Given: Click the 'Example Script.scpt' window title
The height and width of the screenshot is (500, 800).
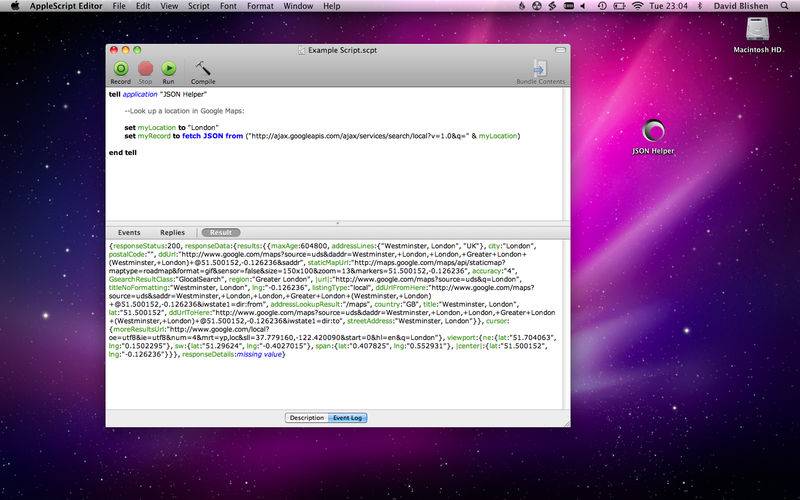Looking at the screenshot, I should coord(343,50).
